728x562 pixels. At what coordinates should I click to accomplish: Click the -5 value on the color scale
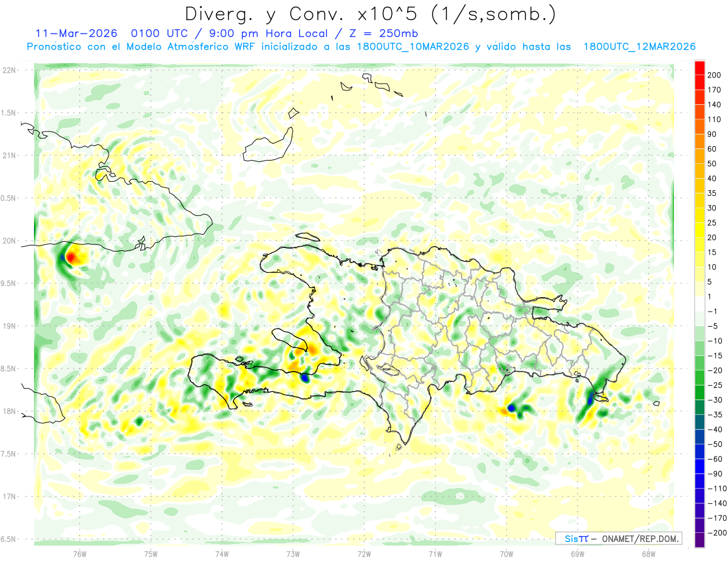(712, 326)
